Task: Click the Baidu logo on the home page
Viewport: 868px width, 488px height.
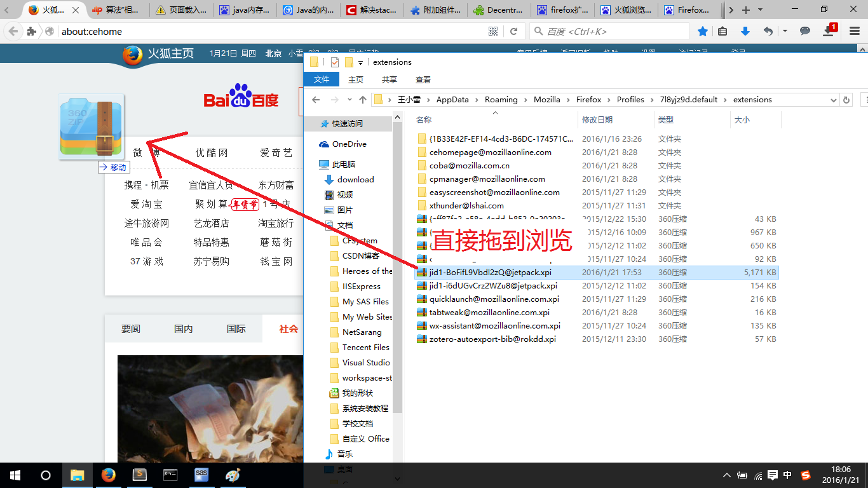Action: tap(241, 96)
